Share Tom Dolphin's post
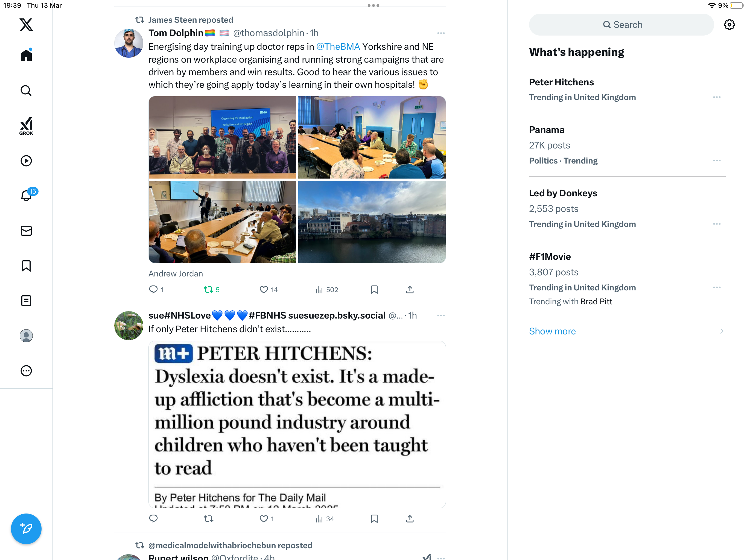Screen dimensions: 747x560 click(x=410, y=290)
